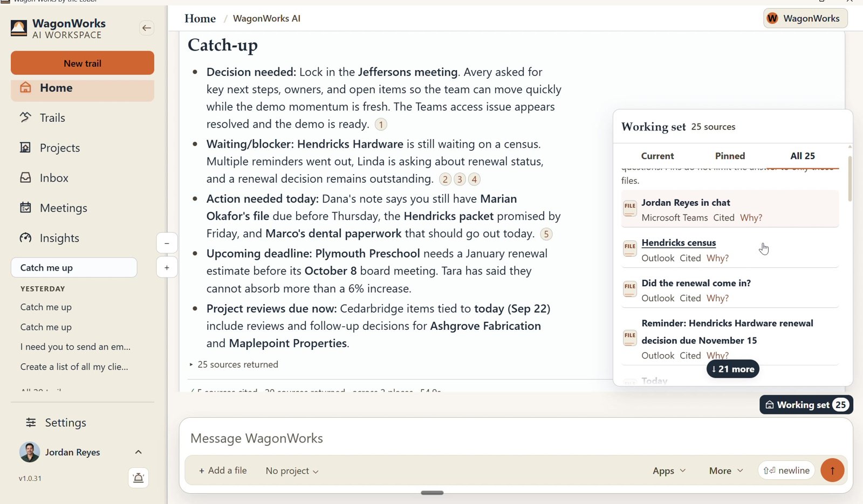Open the Hendricks census source link
Viewport: 863px width, 504px height.
pos(679,243)
